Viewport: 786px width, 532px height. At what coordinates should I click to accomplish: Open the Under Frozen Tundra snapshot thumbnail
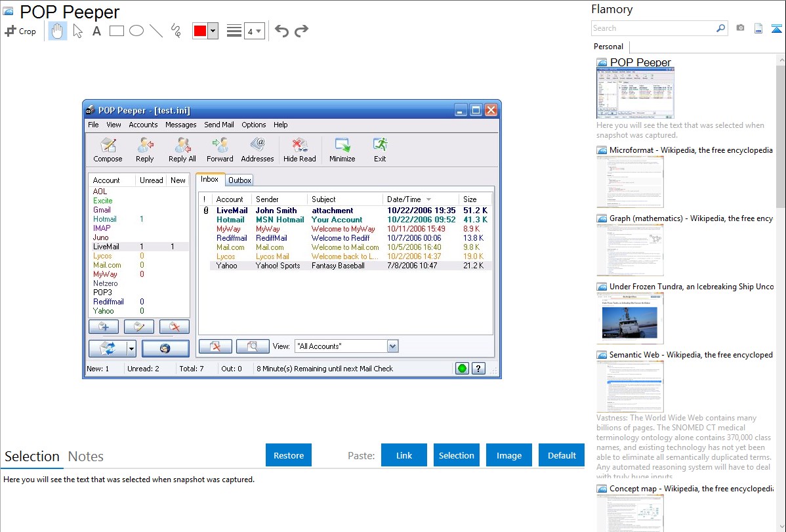630,318
